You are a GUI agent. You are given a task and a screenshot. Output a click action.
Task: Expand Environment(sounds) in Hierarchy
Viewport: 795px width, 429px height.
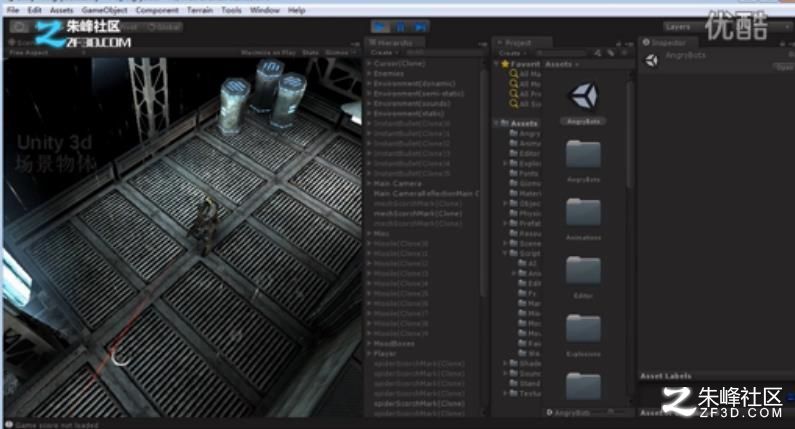(x=370, y=103)
